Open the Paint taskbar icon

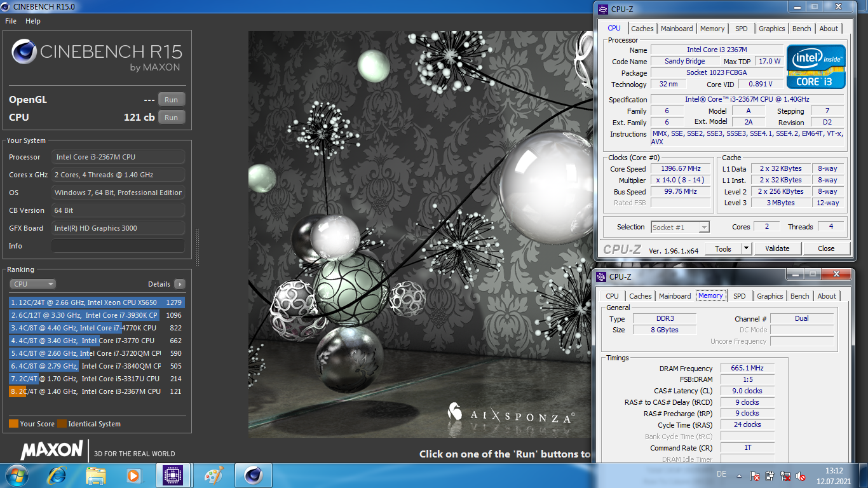pyautogui.click(x=214, y=475)
